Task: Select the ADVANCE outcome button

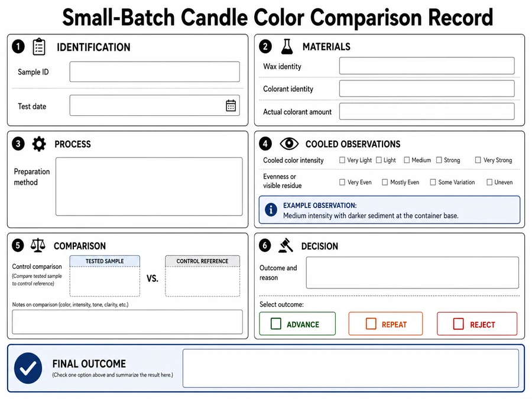Action: tap(297, 324)
